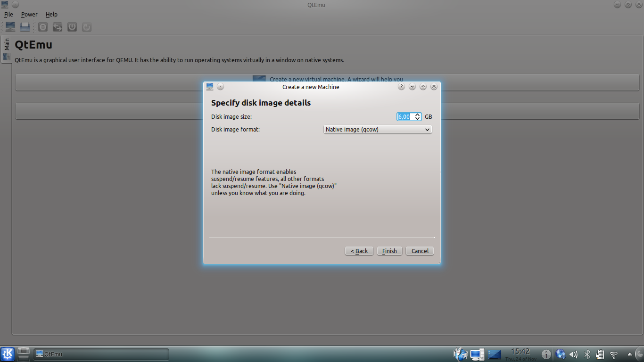Screen dimensions: 644x362
Task: Click the Bluetooth tray icon
Action: click(587, 354)
